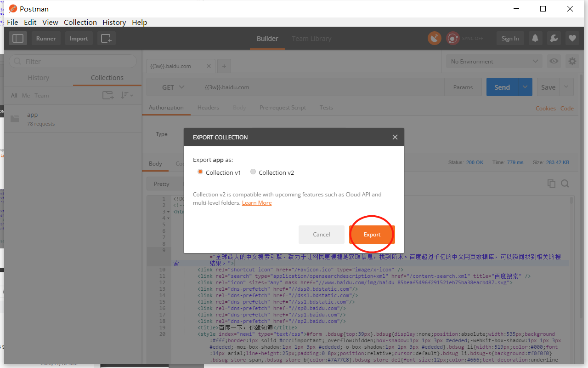The image size is (588, 368).
Task: Open the Help menu
Action: point(140,22)
